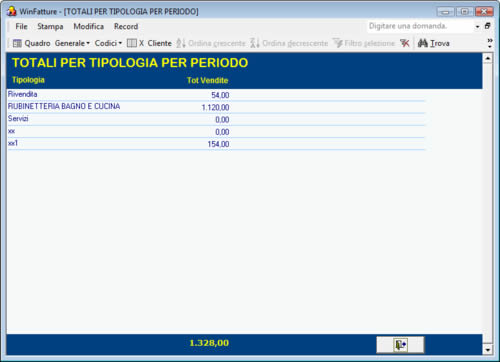Screen dimensions: 500x362
Task: Select the Rivendita row
Action: tap(216, 95)
